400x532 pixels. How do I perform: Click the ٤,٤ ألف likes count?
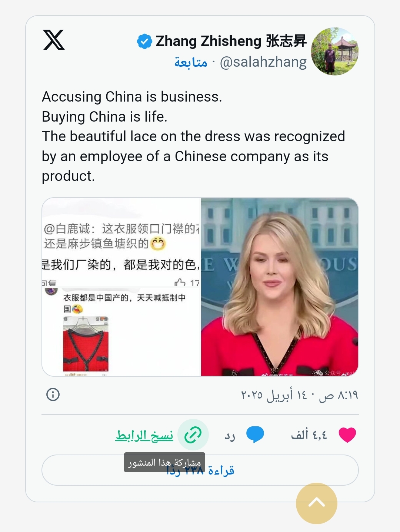(309, 434)
